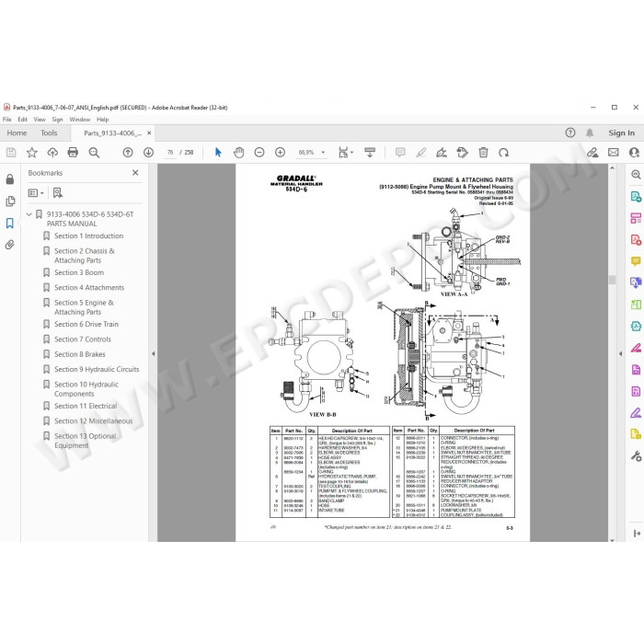Close the Parts_9133-4006 document tab
The image size is (644, 644).
(x=149, y=133)
